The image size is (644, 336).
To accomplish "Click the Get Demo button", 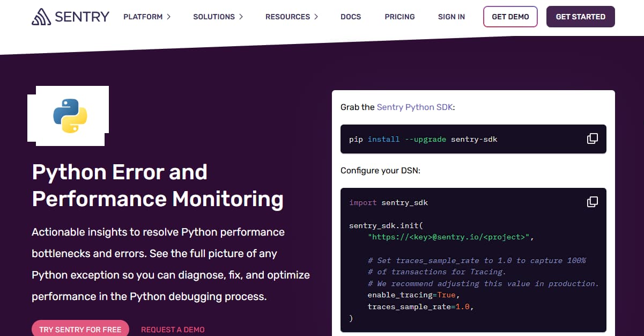I will (510, 17).
